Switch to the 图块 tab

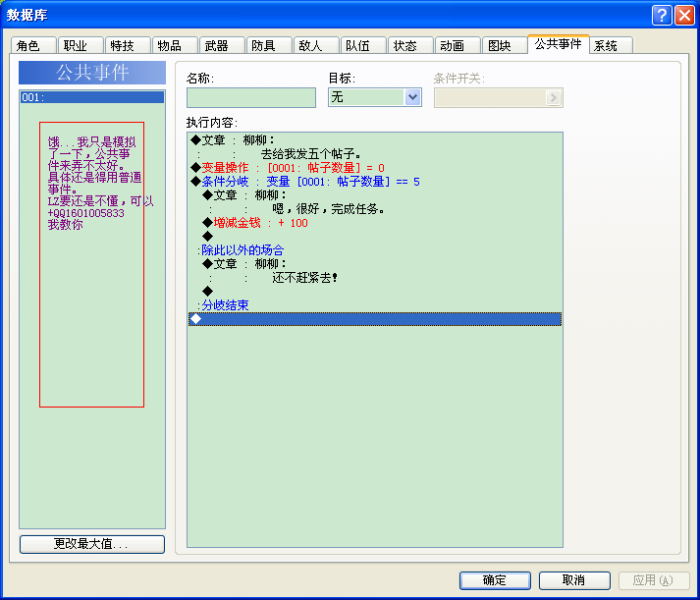click(x=505, y=45)
